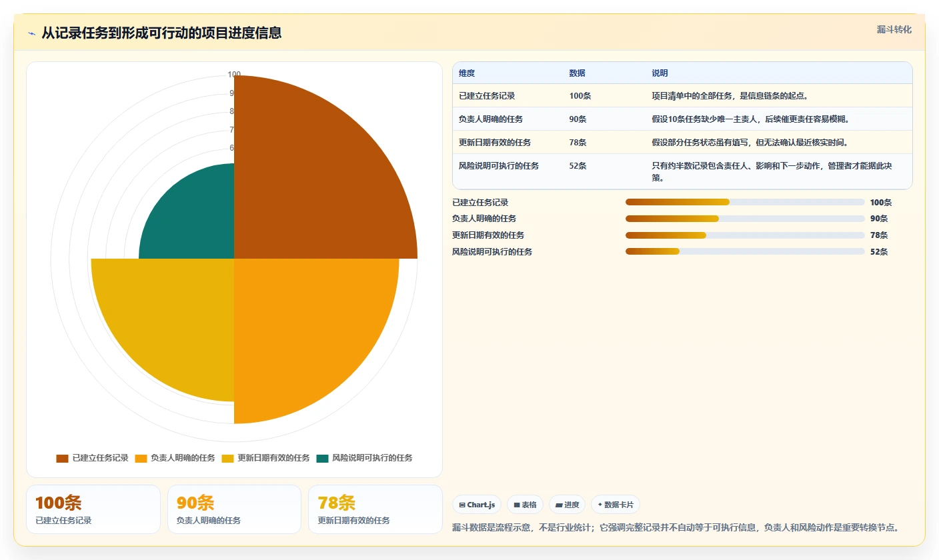Select the Chart.js tag chip
Viewport: 939px width, 560px height.
pos(477,505)
